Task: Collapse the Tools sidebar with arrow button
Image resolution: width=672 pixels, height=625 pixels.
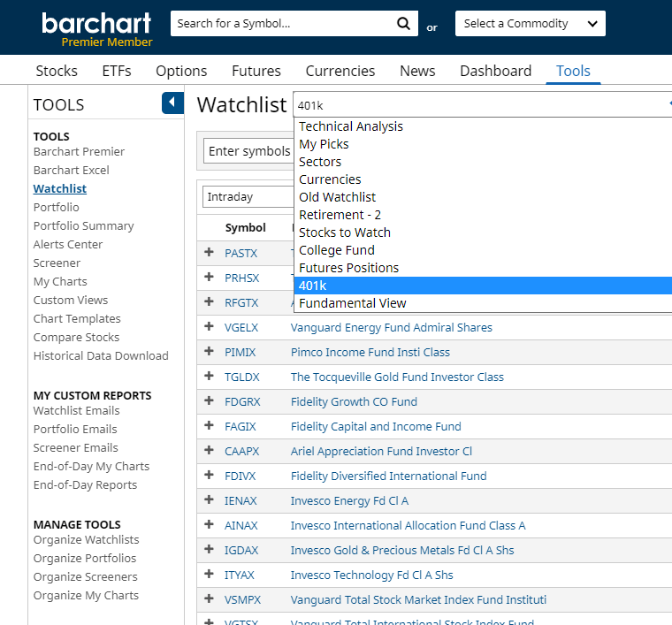Action: pos(172,103)
